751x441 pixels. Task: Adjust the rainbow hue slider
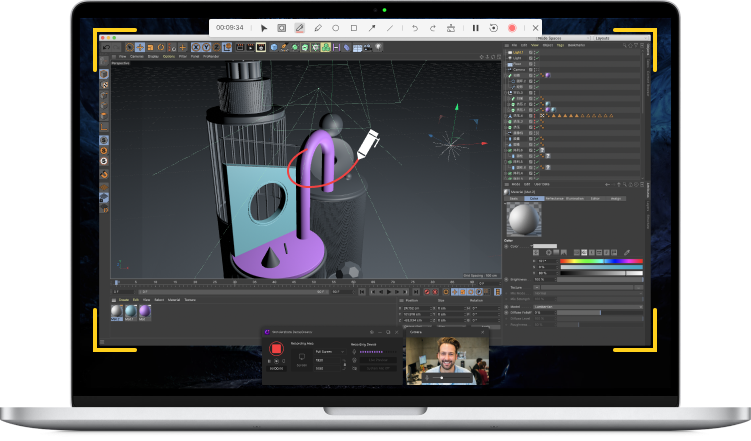(601, 261)
